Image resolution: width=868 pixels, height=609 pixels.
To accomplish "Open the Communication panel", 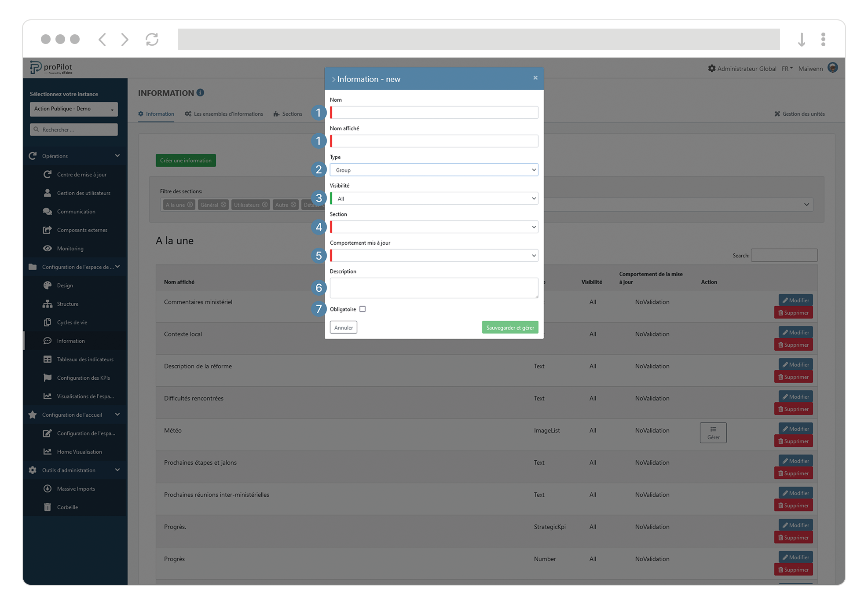I will pyautogui.click(x=76, y=211).
